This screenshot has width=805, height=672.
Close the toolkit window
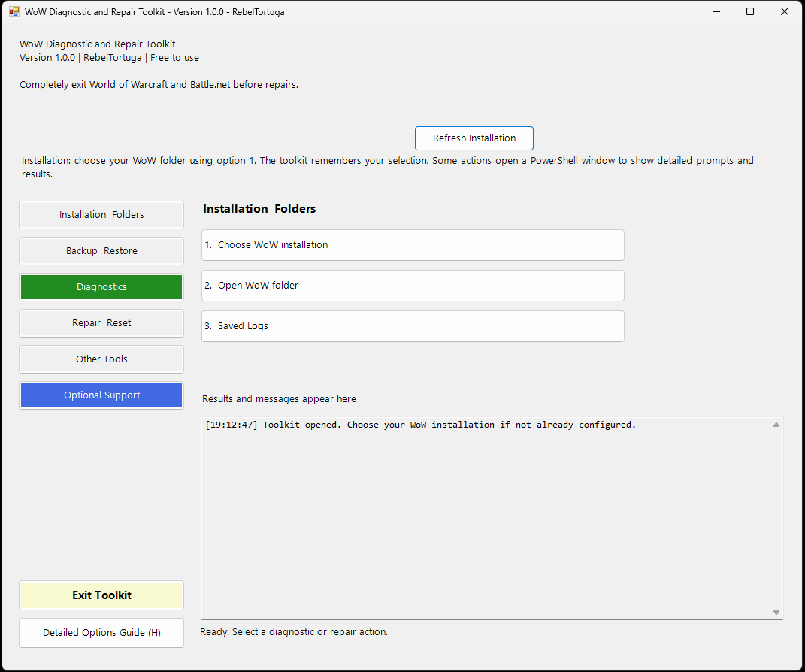pyautogui.click(x=785, y=11)
